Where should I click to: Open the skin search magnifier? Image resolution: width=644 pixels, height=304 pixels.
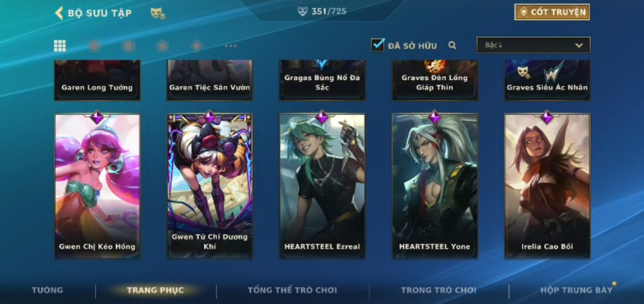452,45
